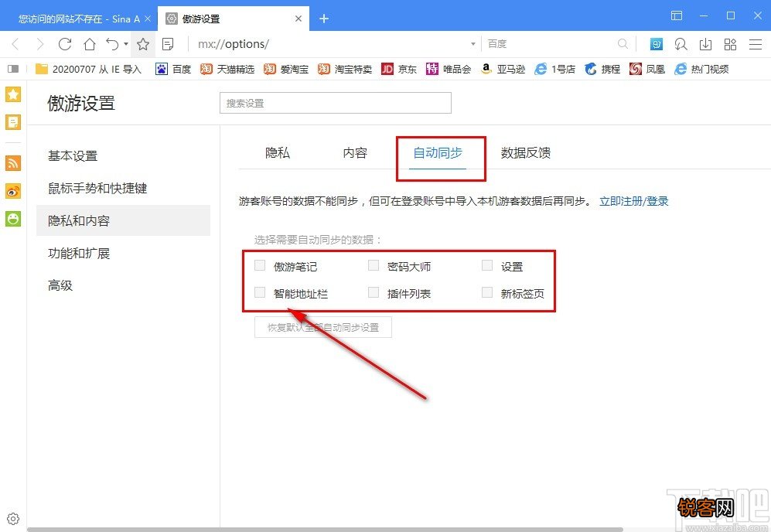Open the 热门视频 bookmark
Image resolution: width=771 pixels, height=532 pixels.
click(x=701, y=70)
